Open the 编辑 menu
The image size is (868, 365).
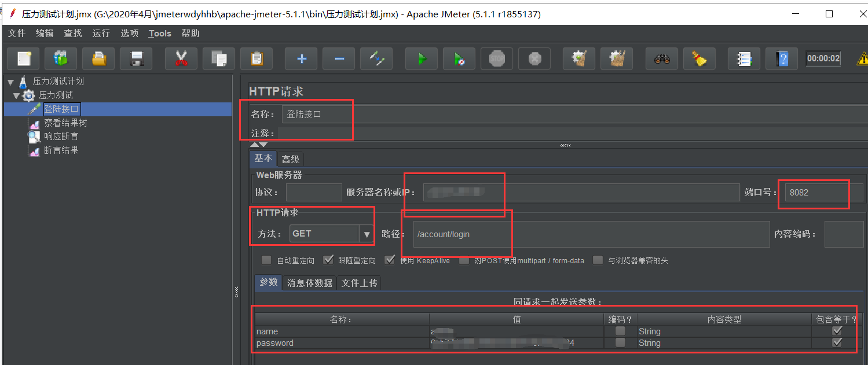pyautogui.click(x=45, y=34)
